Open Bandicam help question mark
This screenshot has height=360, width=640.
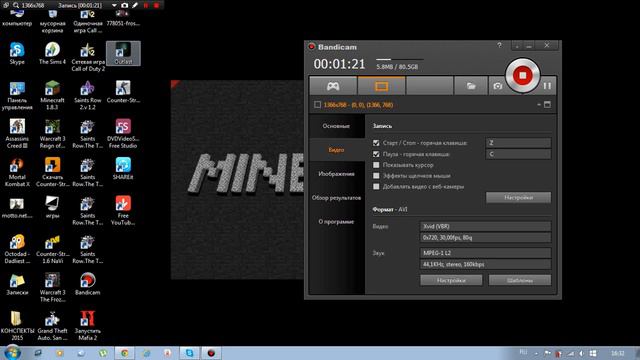(499, 45)
